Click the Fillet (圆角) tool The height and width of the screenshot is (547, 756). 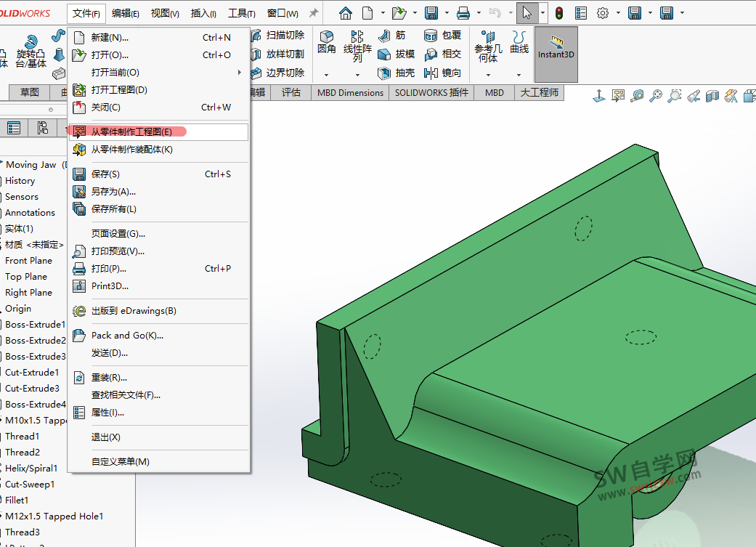tap(326, 42)
